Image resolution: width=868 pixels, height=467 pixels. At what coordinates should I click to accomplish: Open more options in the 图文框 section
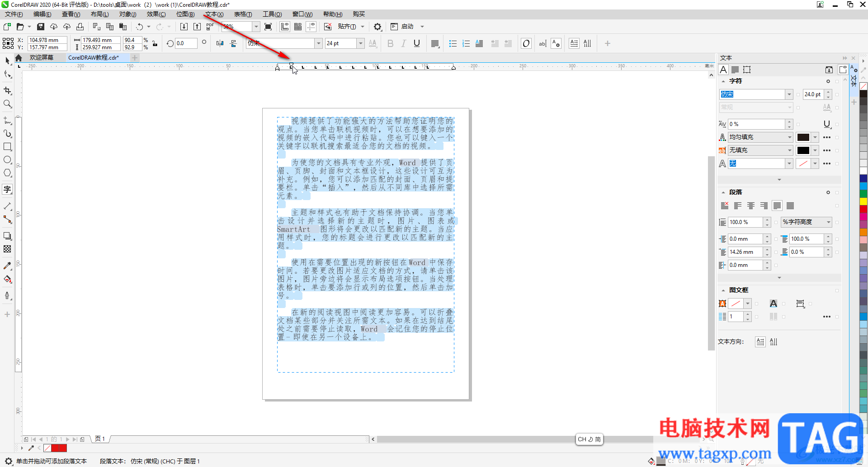coord(827,317)
